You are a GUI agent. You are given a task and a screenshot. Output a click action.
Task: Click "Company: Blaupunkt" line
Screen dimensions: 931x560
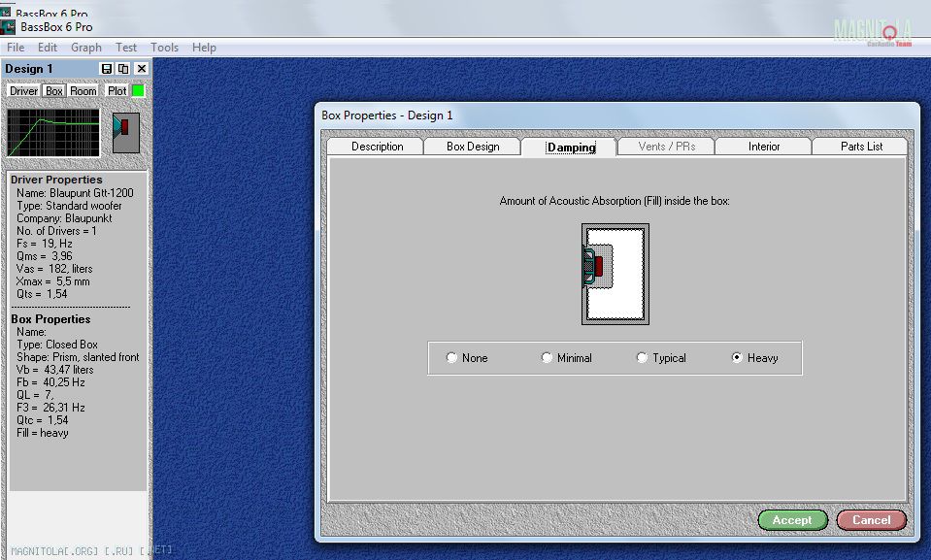(64, 218)
